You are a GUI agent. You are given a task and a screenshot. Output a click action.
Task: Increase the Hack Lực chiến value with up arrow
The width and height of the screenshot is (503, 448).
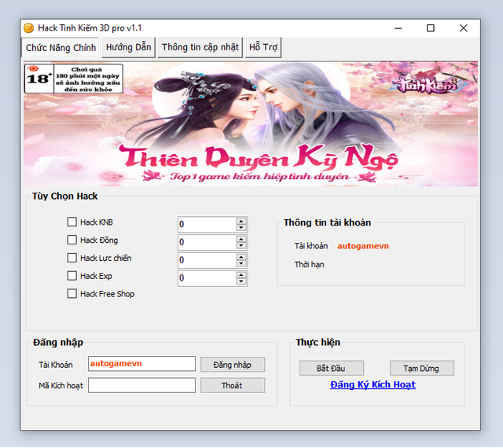click(x=241, y=257)
